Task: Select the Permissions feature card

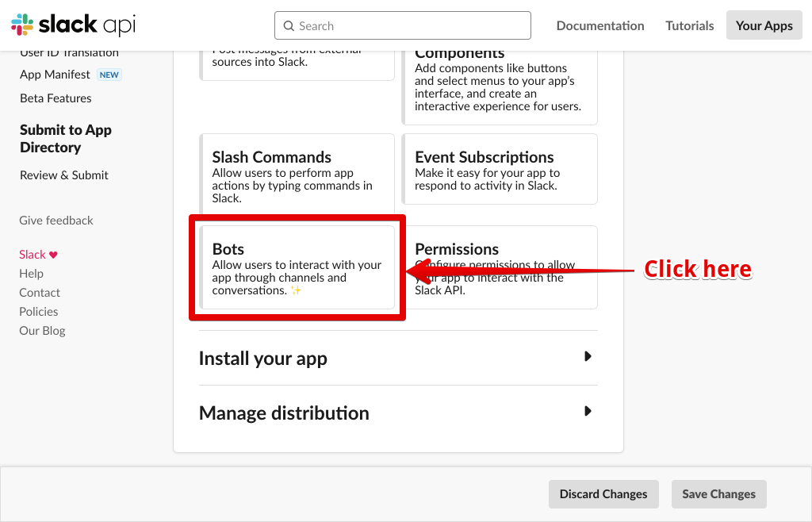Action: pos(500,267)
